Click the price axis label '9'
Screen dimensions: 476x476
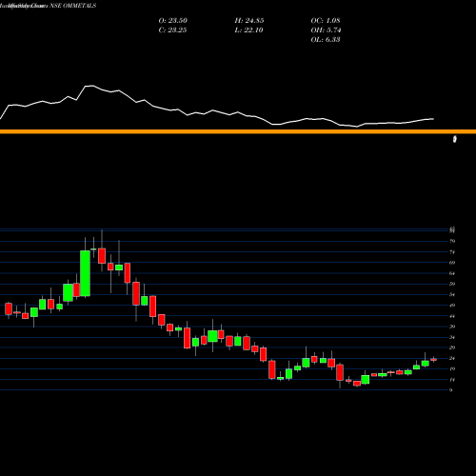pyautogui.click(x=451, y=390)
